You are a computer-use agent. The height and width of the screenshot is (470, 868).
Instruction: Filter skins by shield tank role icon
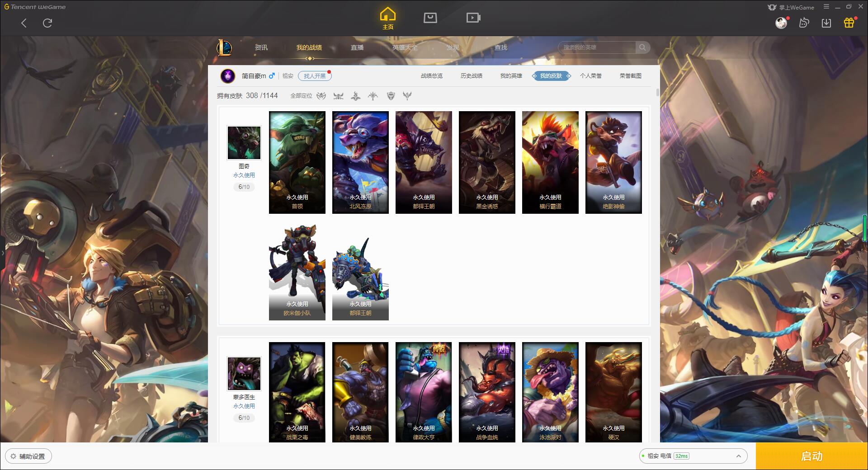(391, 96)
